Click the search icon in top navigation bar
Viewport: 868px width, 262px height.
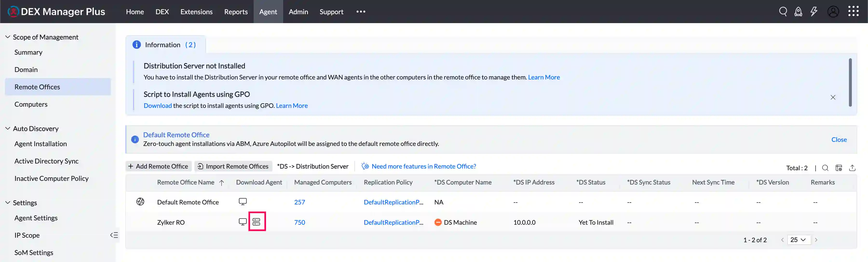pos(783,12)
